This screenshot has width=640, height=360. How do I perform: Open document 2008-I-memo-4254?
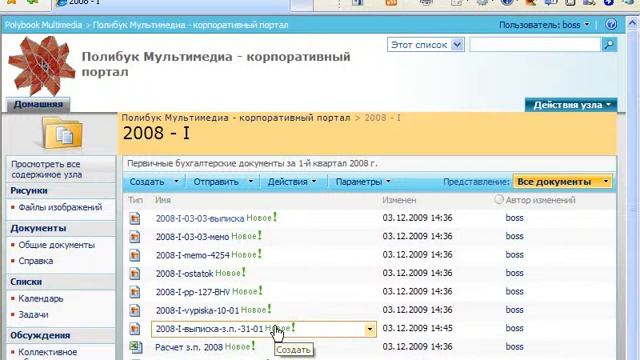193,255
